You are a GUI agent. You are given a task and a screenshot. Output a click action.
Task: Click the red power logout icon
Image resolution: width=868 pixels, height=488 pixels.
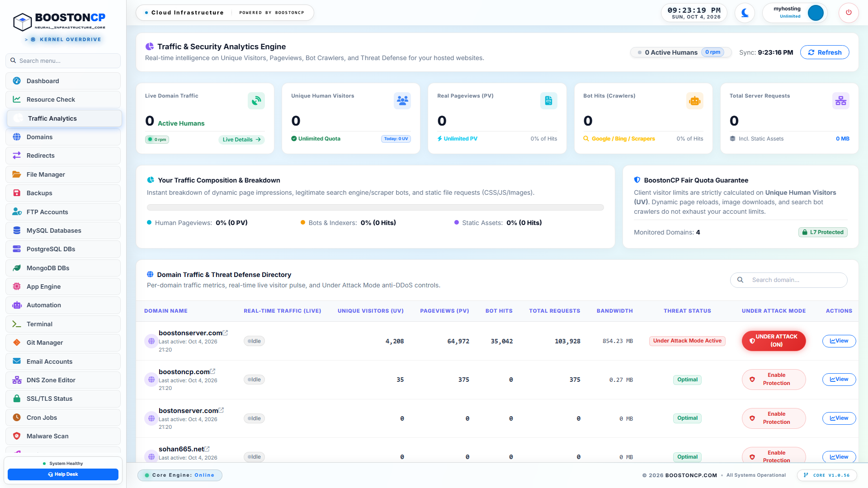coord(849,13)
